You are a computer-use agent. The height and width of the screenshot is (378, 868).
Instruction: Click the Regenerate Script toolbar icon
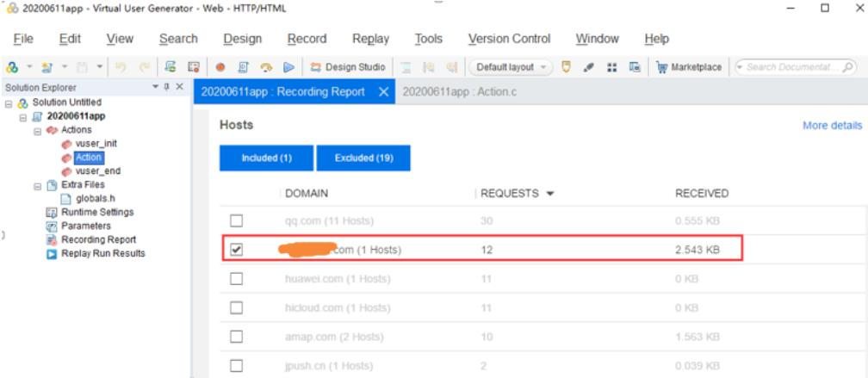pyautogui.click(x=171, y=67)
